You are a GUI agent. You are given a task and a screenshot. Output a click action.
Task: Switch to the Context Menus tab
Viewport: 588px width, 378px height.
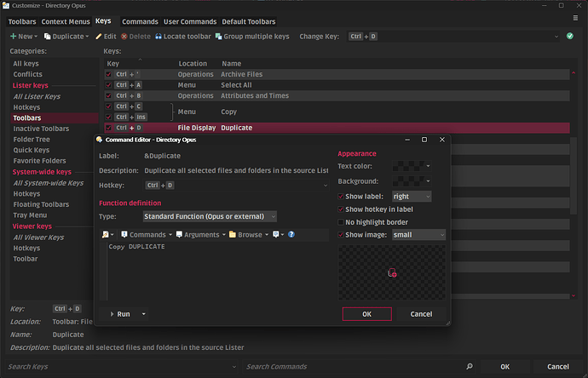click(x=66, y=22)
